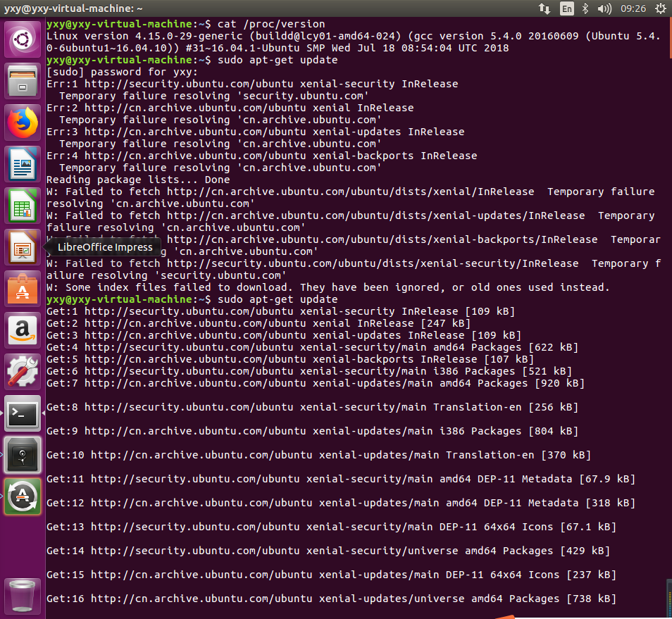Launch the Terminal from the launcher
672x619 pixels.
(23, 414)
